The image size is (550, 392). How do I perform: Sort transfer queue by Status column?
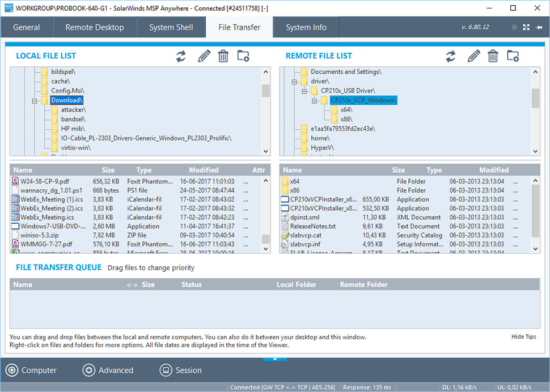(192, 284)
